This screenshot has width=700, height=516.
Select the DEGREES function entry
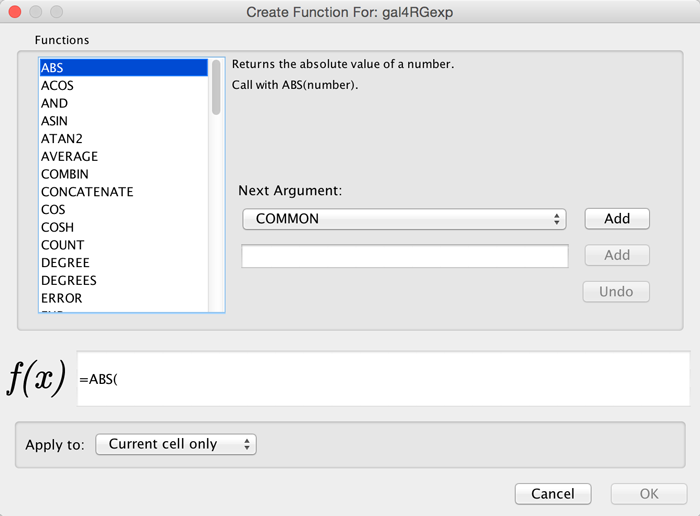(x=68, y=280)
